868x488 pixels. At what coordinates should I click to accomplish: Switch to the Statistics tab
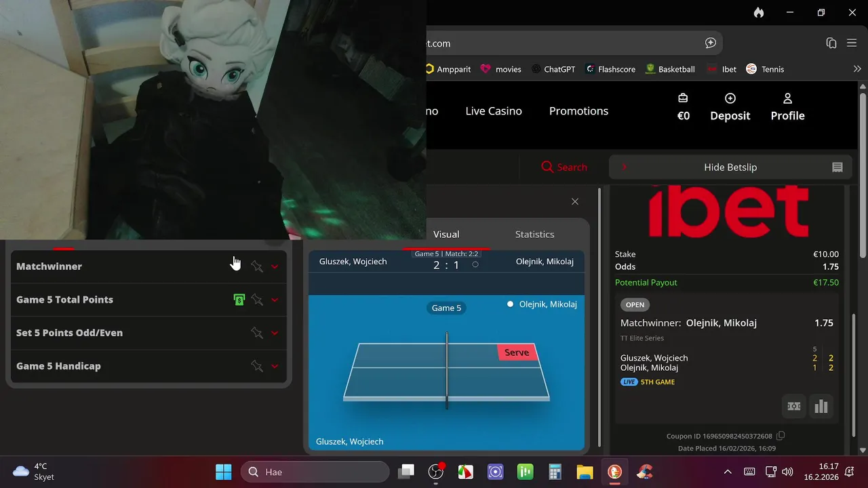[x=534, y=234]
